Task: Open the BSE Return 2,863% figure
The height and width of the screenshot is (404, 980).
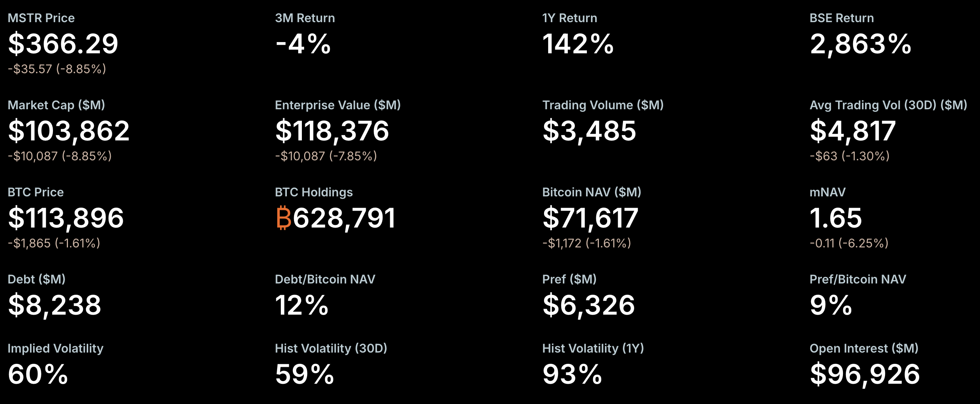Action: [x=861, y=44]
